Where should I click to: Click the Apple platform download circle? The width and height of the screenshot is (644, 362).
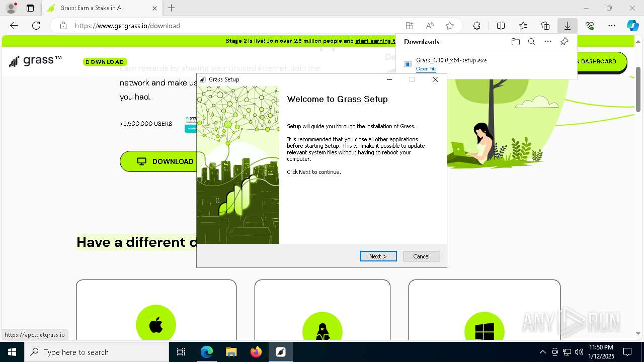click(156, 324)
